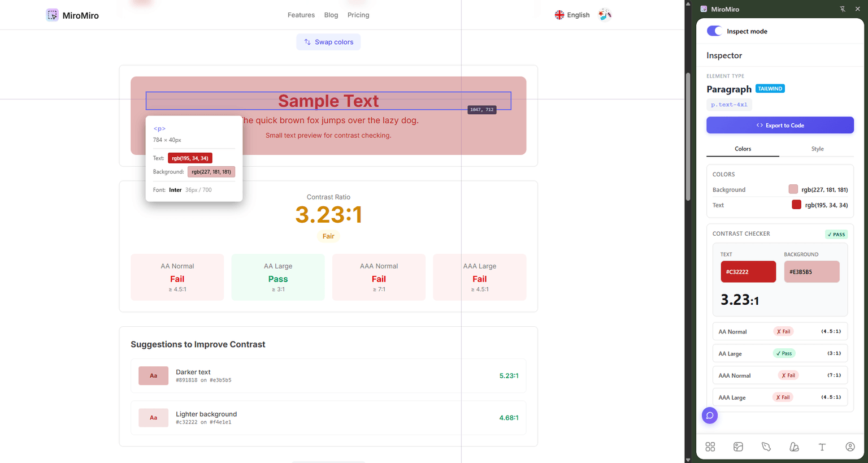Click the Export to Code button
This screenshot has height=463, width=868.
780,125
